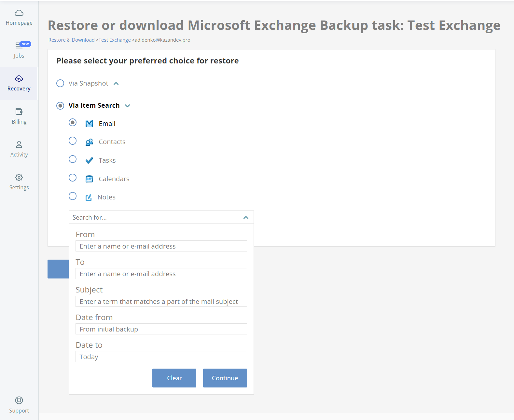514x420 pixels.
Task: Click the Contacts people icon
Action: 89,142
